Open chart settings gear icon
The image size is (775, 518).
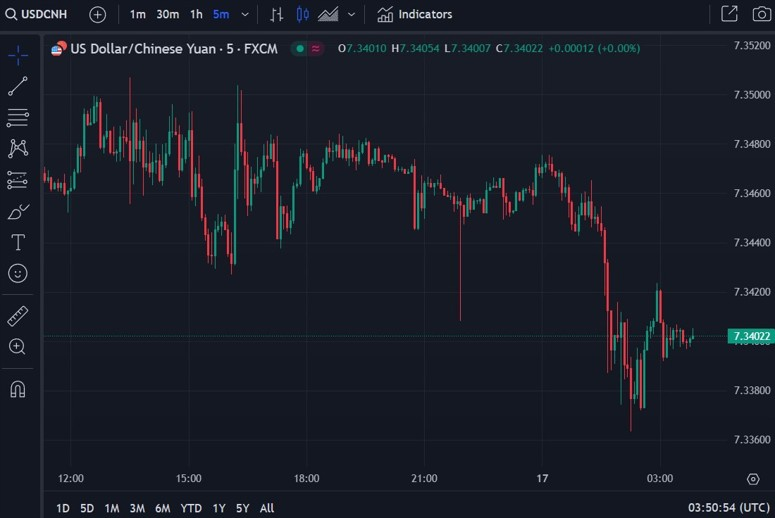[753, 479]
